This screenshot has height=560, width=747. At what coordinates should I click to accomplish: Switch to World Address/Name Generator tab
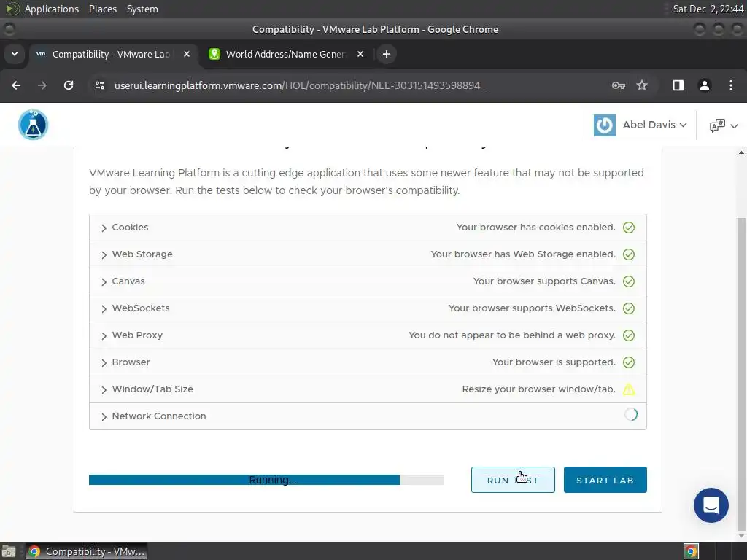click(x=286, y=54)
